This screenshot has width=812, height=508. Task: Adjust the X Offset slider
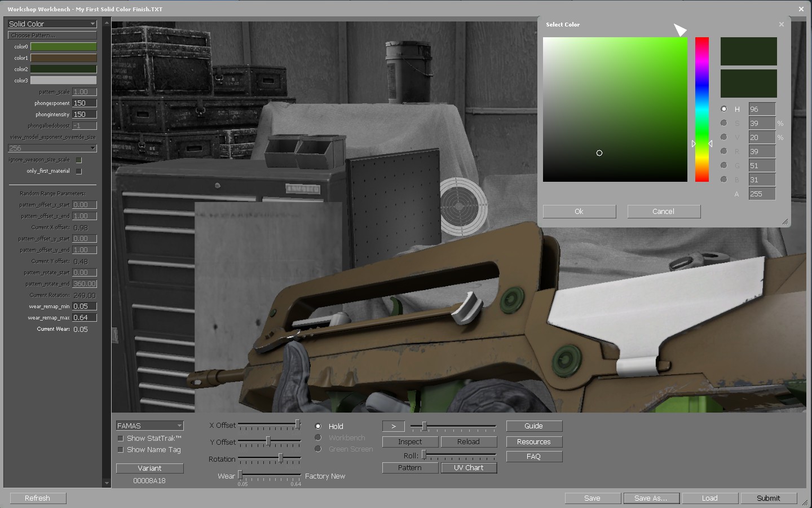tap(270, 424)
